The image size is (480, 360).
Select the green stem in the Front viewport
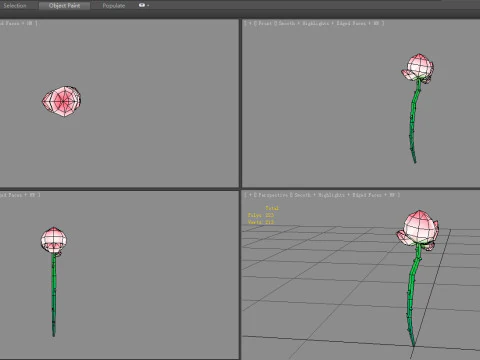413,122
